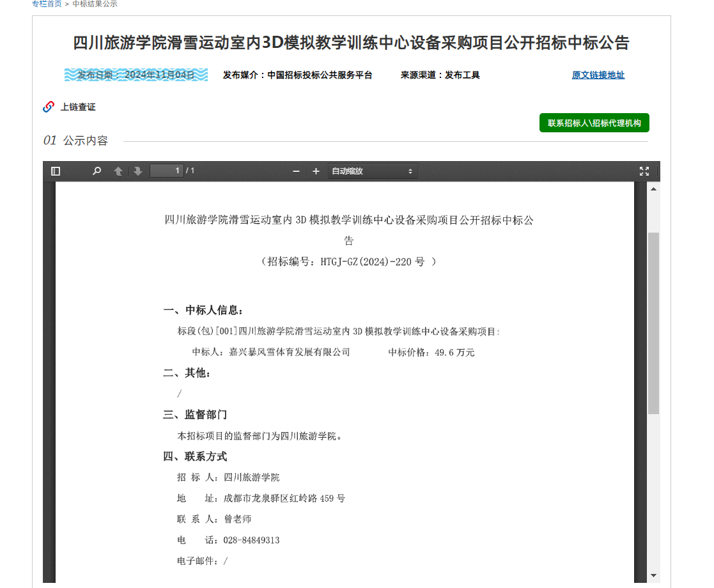Go to the previous PDF page

tap(118, 171)
